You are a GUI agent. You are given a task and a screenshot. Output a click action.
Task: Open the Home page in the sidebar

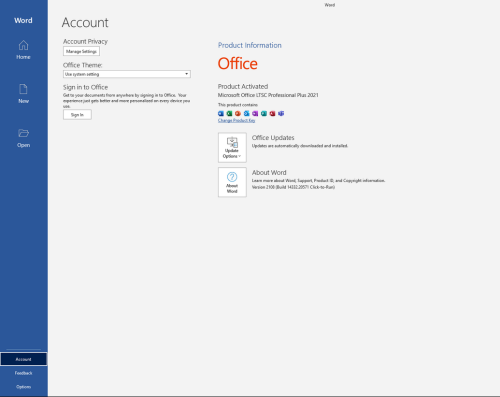pos(23,50)
